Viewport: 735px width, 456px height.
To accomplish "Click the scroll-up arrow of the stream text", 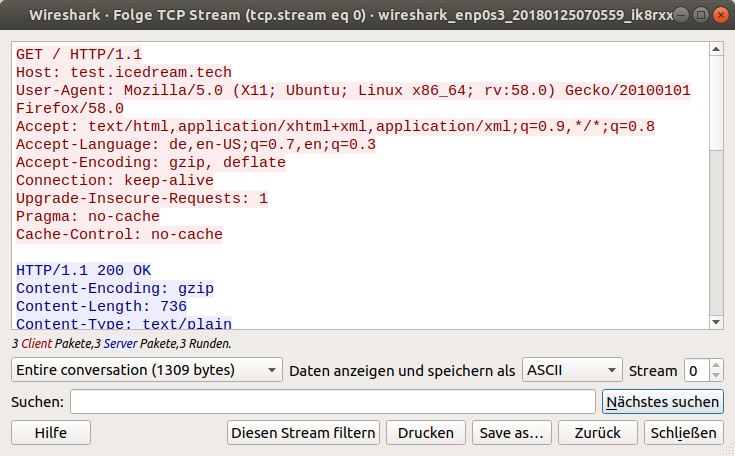I will [715, 48].
